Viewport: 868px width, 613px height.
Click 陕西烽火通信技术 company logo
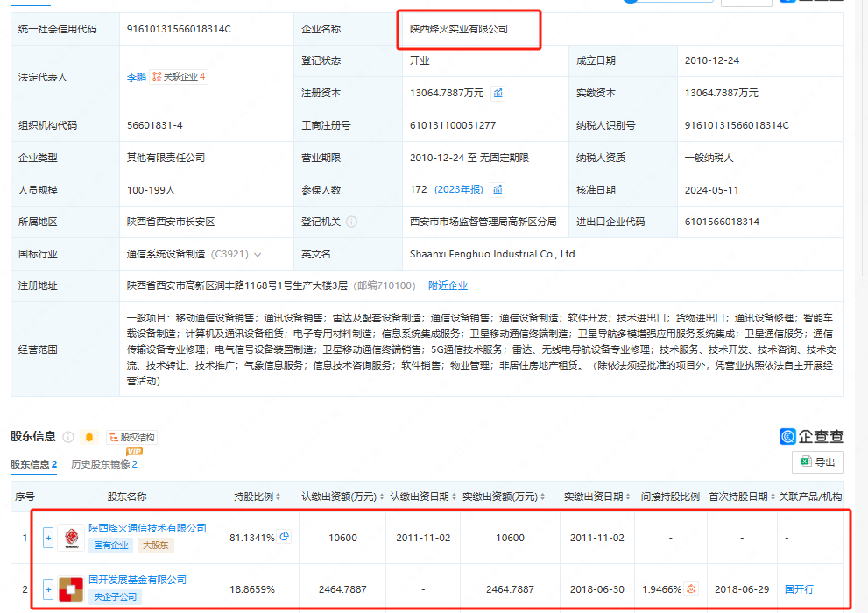pos(71,537)
